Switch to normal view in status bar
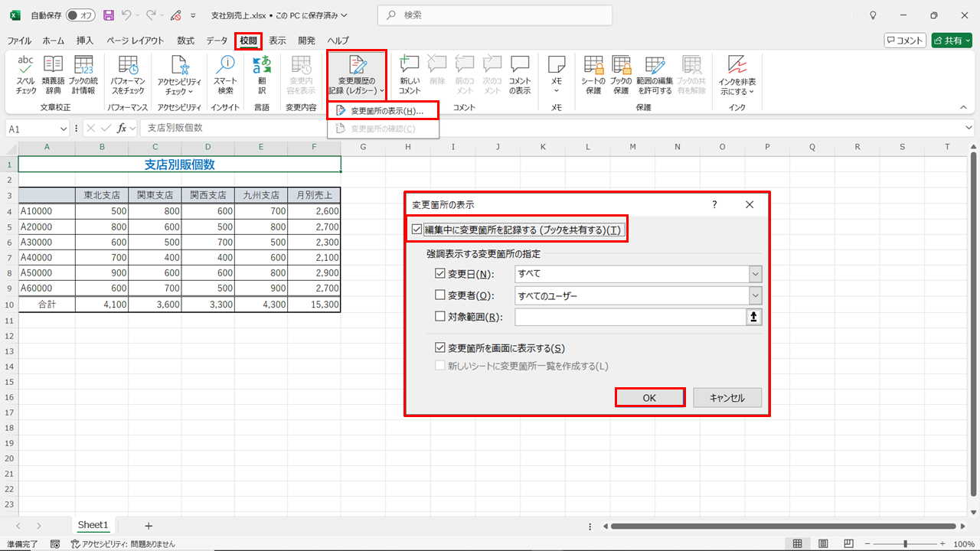 click(798, 544)
